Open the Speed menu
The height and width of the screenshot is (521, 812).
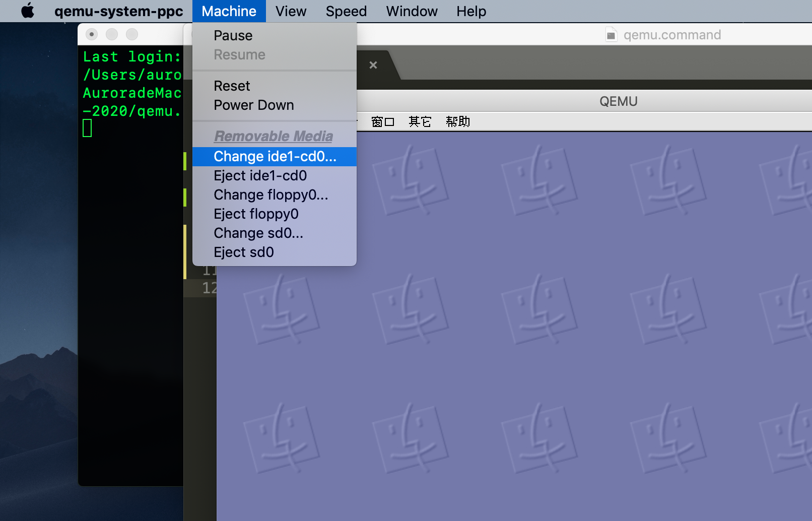(346, 11)
